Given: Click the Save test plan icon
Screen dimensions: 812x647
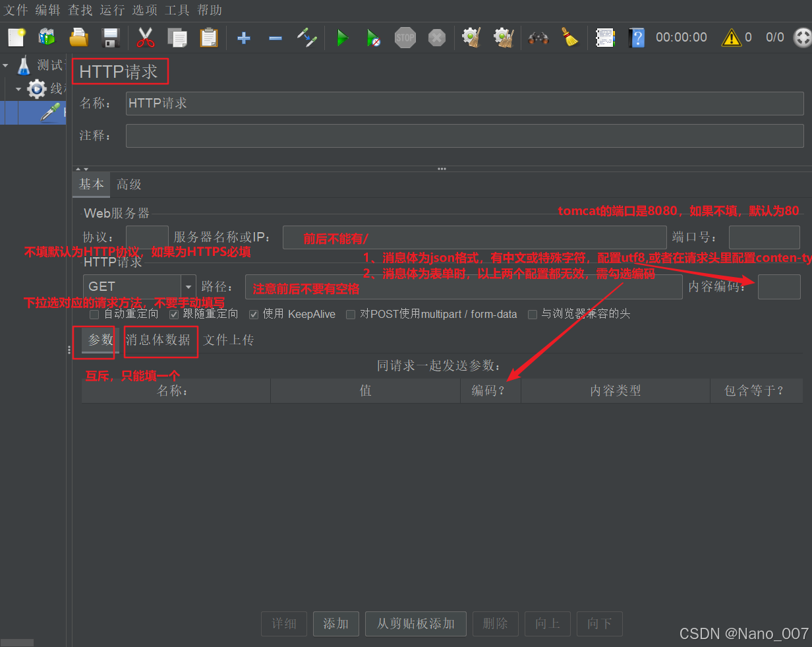Looking at the screenshot, I should point(110,38).
